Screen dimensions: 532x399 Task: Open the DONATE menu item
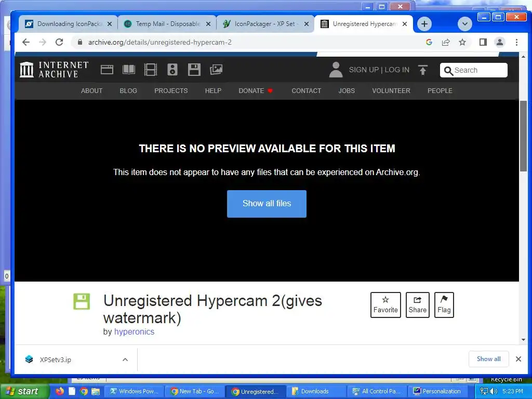pos(256,90)
